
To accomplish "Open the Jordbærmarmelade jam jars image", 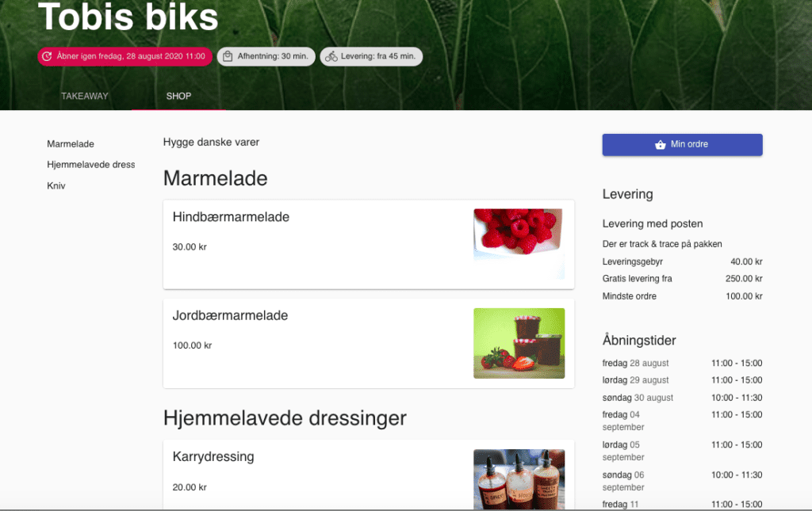I will [519, 343].
